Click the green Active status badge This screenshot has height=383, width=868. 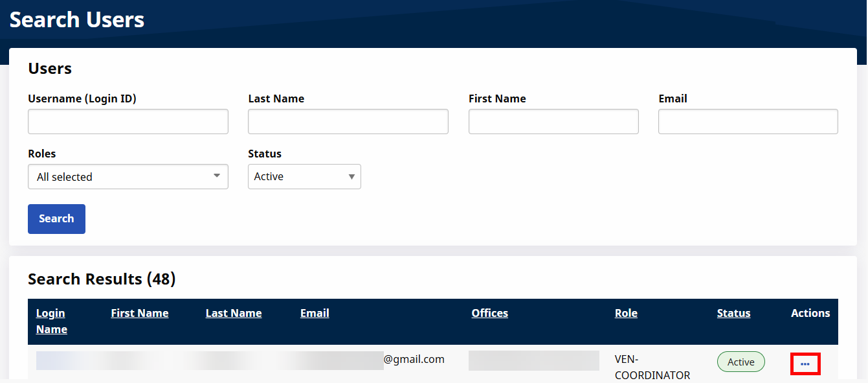tap(740, 362)
